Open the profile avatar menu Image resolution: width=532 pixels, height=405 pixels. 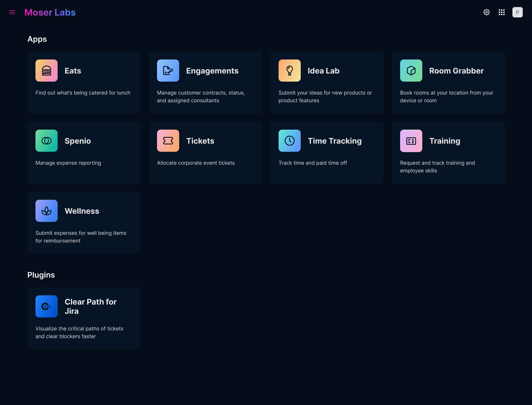[518, 12]
